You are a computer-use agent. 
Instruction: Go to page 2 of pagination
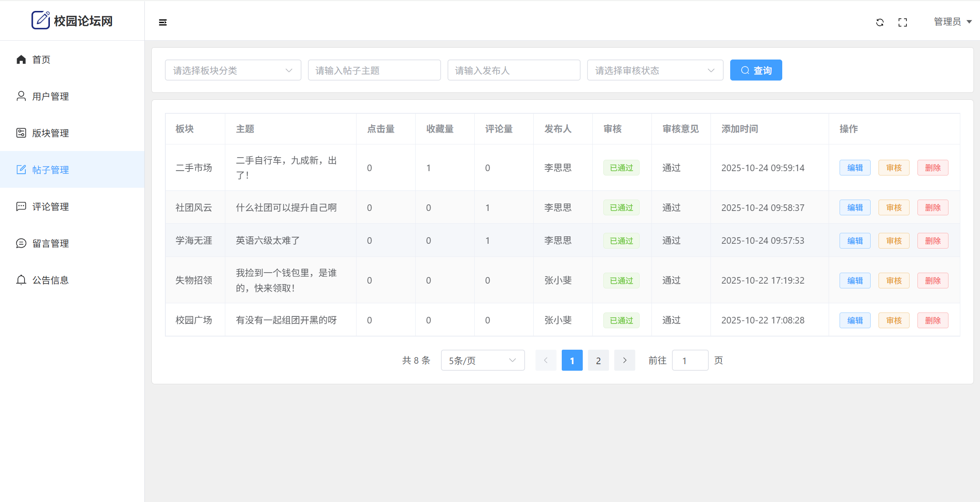coord(598,361)
